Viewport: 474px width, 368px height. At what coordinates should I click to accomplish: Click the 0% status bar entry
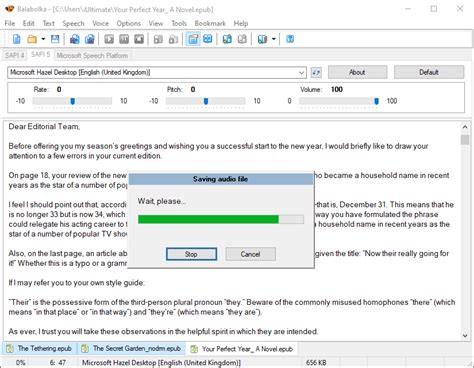click(x=20, y=363)
